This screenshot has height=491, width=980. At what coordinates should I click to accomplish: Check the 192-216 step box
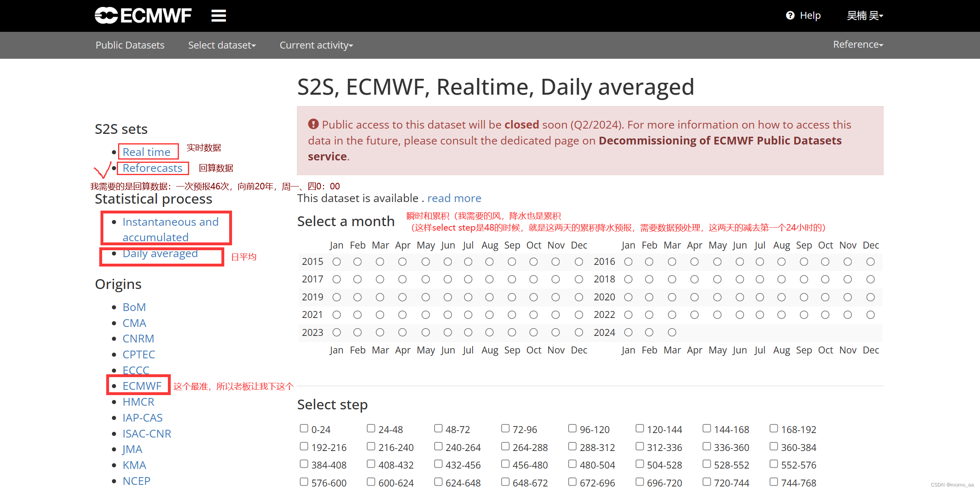click(304, 446)
